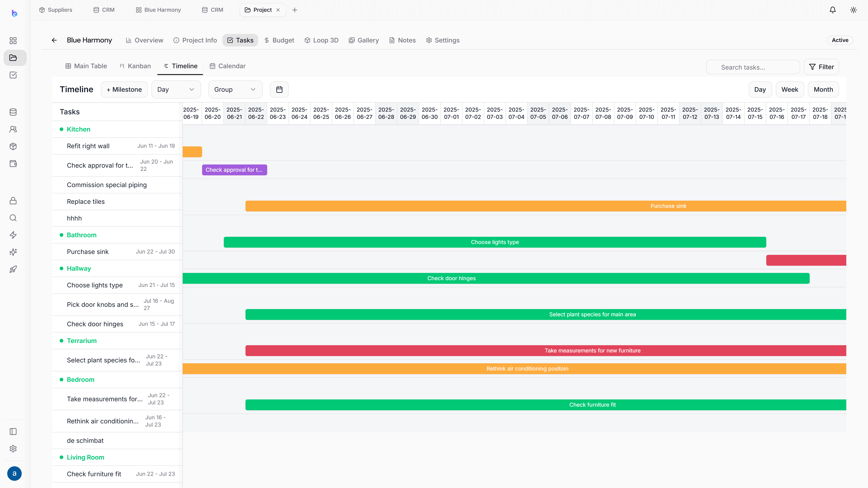868x488 pixels.
Task: Open the Budget section
Action: [279, 40]
